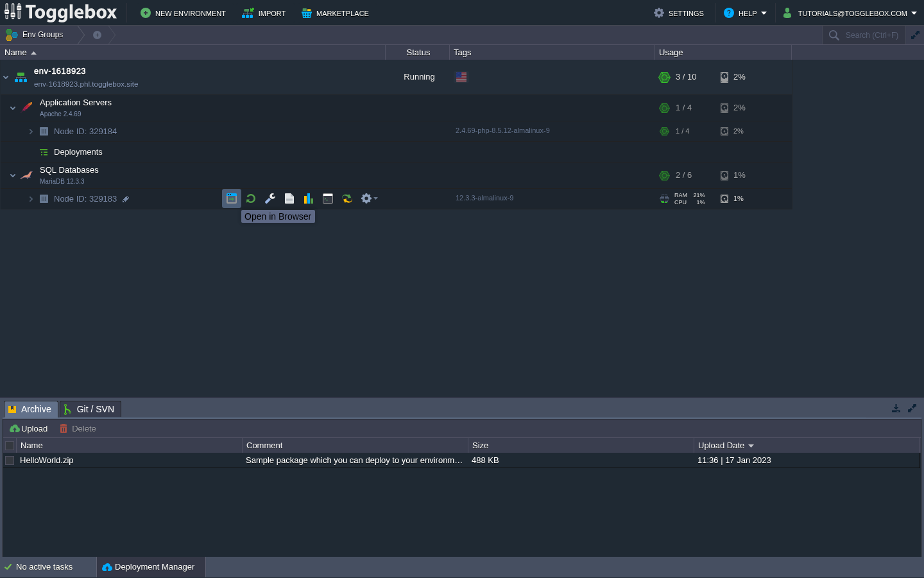Open Web SSH terminal icon for node 329183
This screenshot has height=578, width=924.
pyautogui.click(x=328, y=198)
